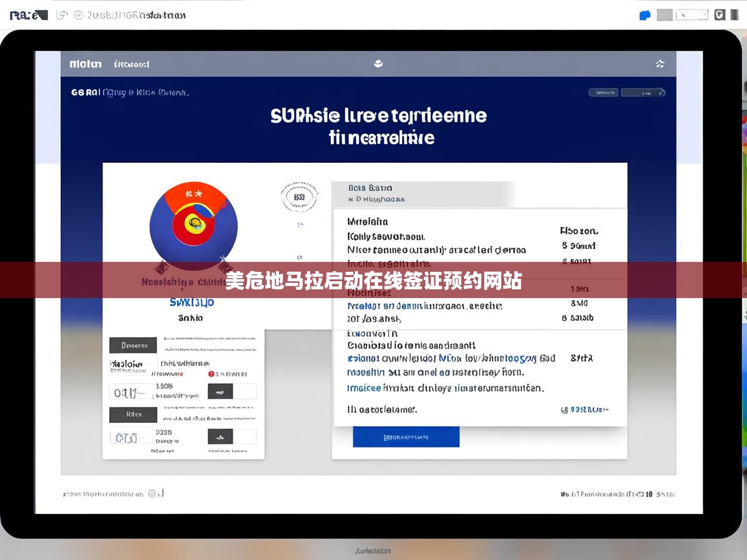Viewport: 747px width, 560px height.
Task: Toggle the upper dark switch in left form panel
Action: click(221, 391)
